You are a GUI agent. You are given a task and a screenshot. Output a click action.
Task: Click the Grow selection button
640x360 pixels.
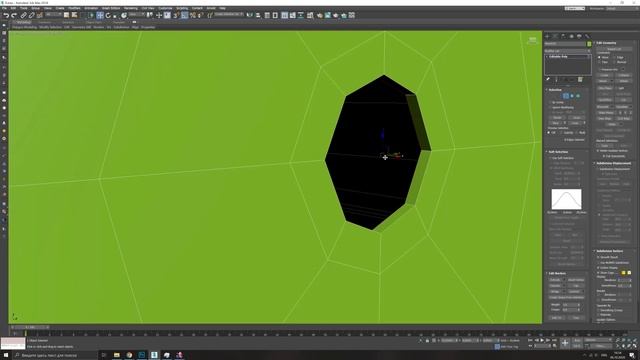point(576,118)
